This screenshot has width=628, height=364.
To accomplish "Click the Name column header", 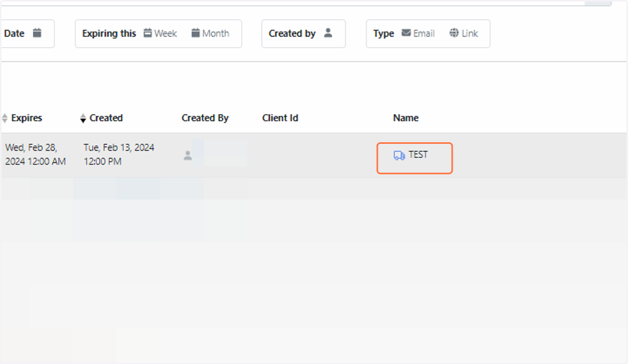I will [406, 118].
